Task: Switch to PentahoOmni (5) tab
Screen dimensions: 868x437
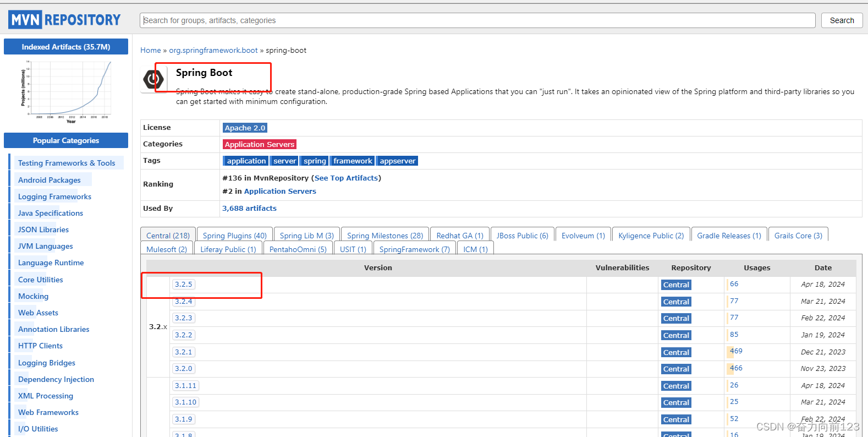Action: [298, 249]
